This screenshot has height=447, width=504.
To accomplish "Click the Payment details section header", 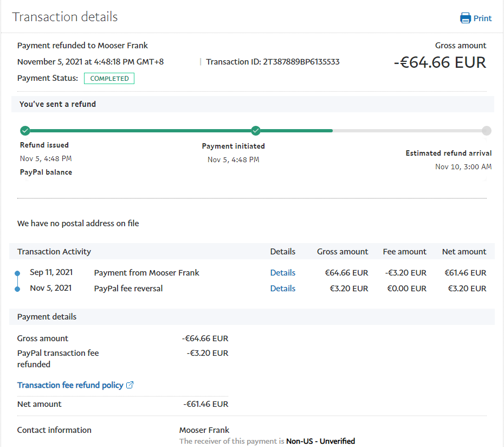I will (x=47, y=317).
